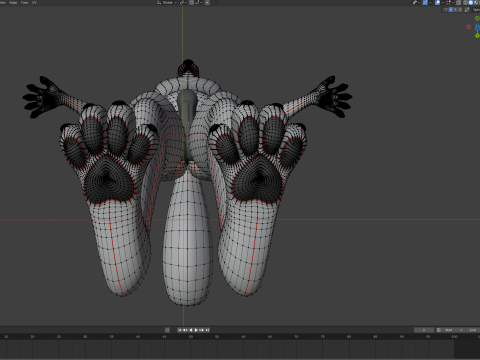Click the blue Z axis gizmo ball
The image size is (480, 360).
[477, 27]
